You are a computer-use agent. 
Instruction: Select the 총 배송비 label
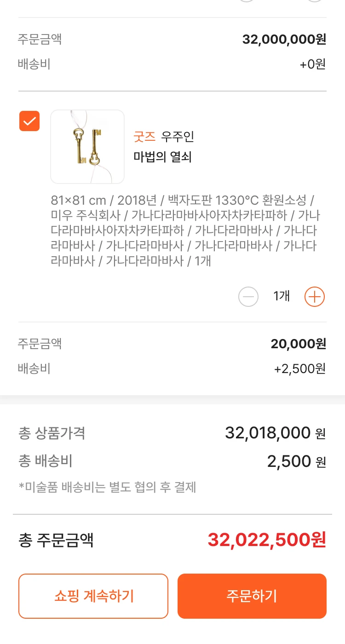[x=46, y=461]
